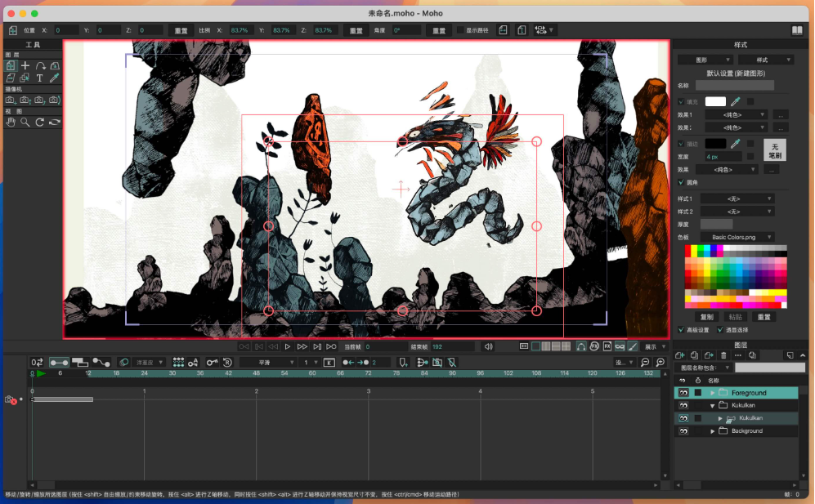Toggle the rounded corners checkbox
The image size is (815, 504).
pos(682,182)
